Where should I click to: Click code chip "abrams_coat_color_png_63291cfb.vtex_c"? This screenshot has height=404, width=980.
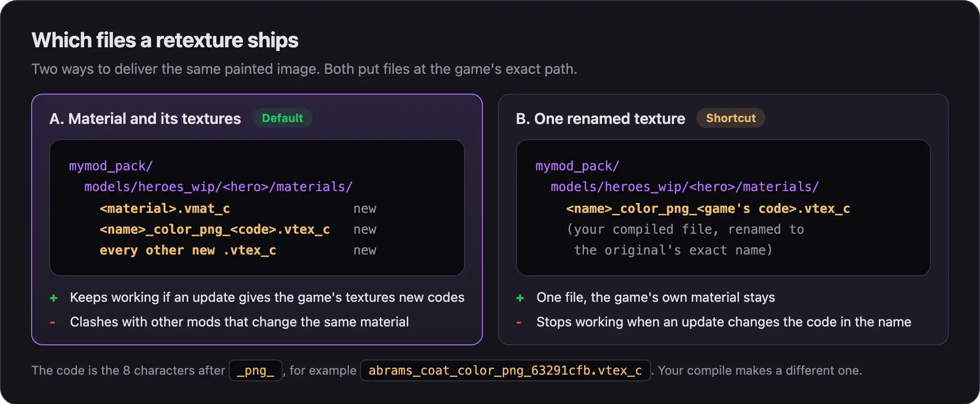505,370
